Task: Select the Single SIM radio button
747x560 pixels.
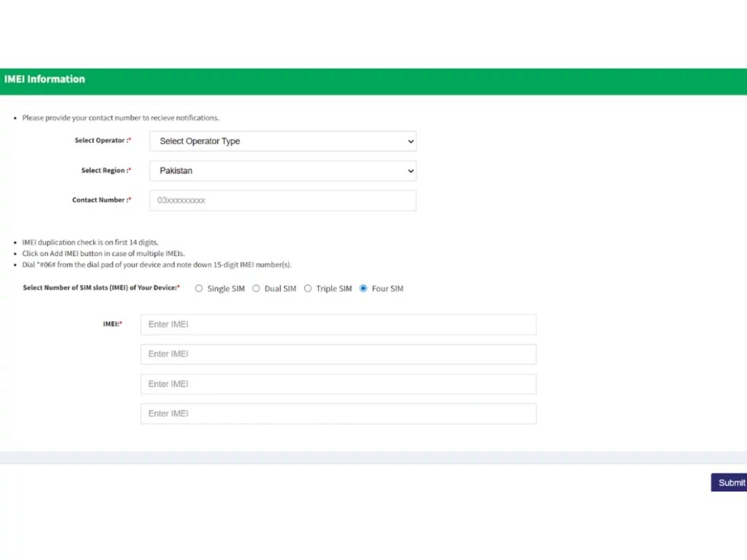Action: tap(199, 289)
